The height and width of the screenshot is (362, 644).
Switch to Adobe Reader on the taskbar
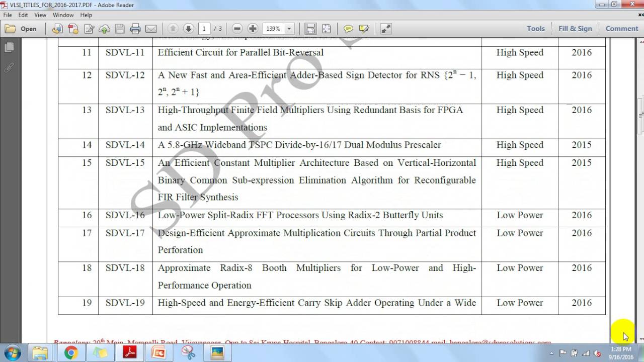click(x=130, y=353)
